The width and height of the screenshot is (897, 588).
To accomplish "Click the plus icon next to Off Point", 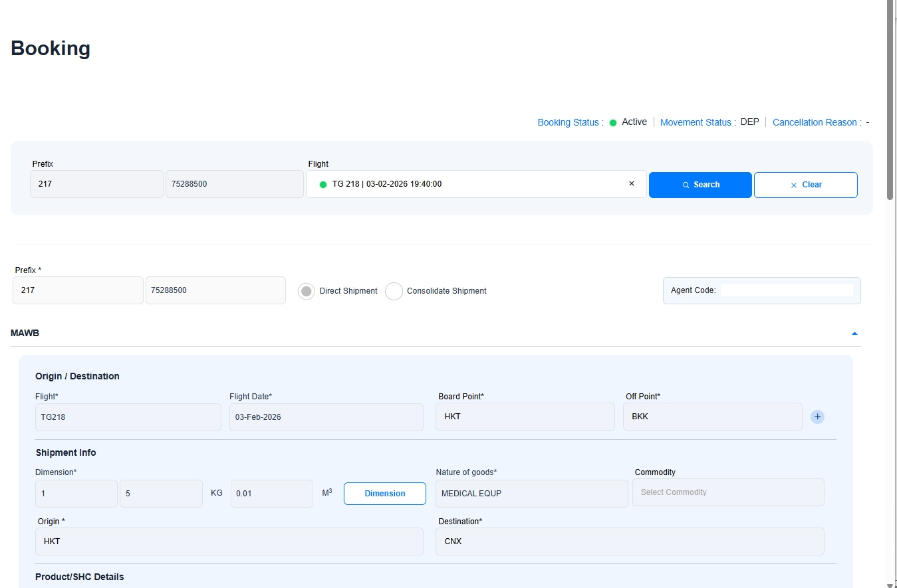I will [817, 417].
